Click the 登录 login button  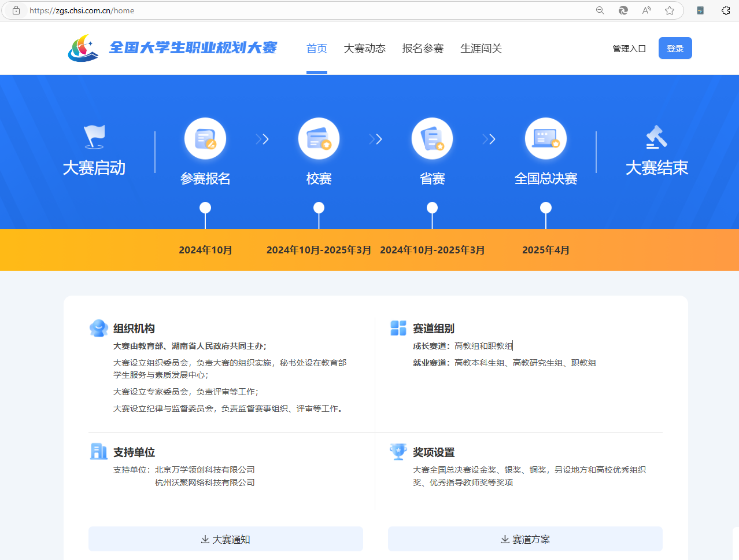tap(675, 48)
